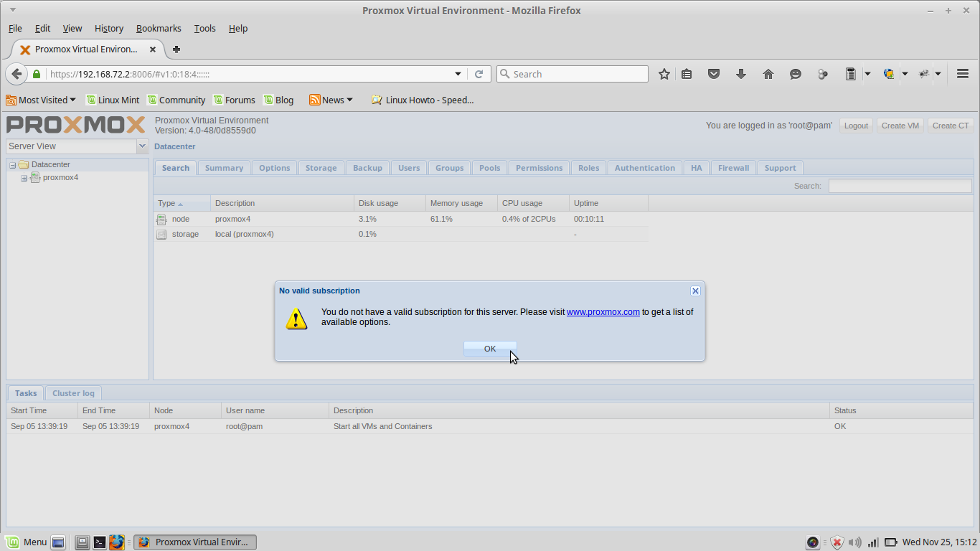
Task: Open dropdown arrow beside globe extension icon
Action: 905,74
